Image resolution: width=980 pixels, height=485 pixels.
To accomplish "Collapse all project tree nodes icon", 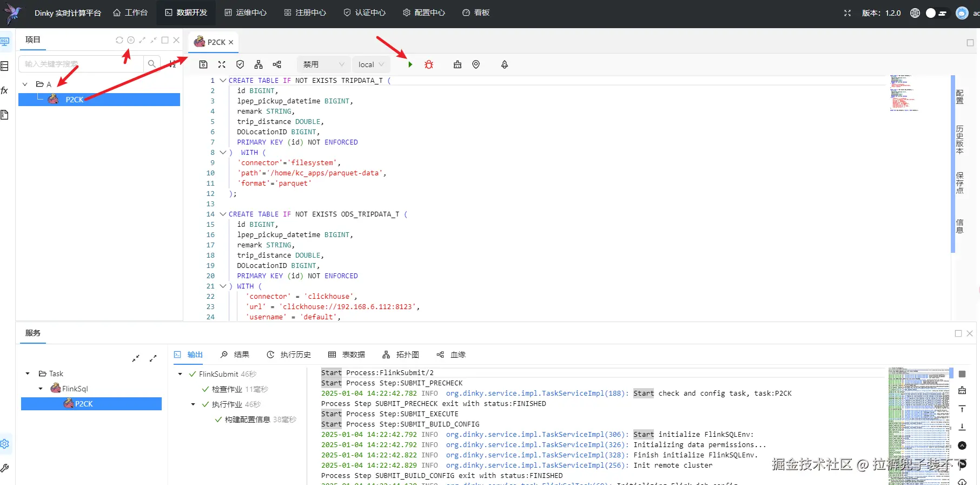I will [154, 40].
